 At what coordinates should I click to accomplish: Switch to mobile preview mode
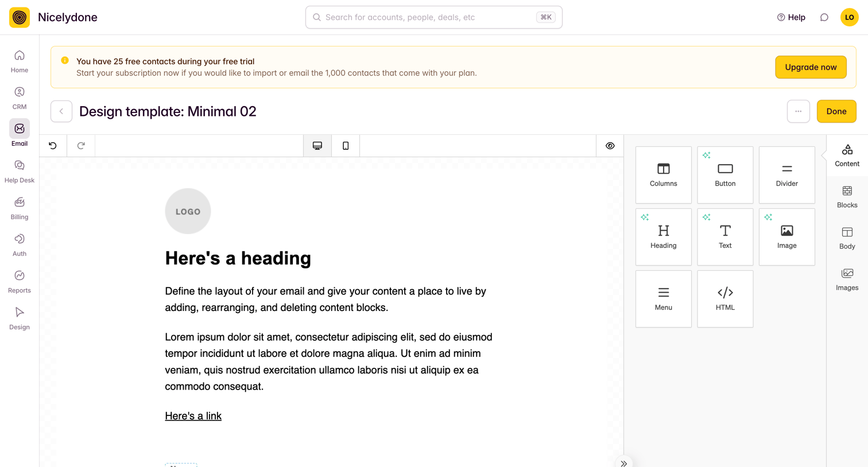coord(346,146)
